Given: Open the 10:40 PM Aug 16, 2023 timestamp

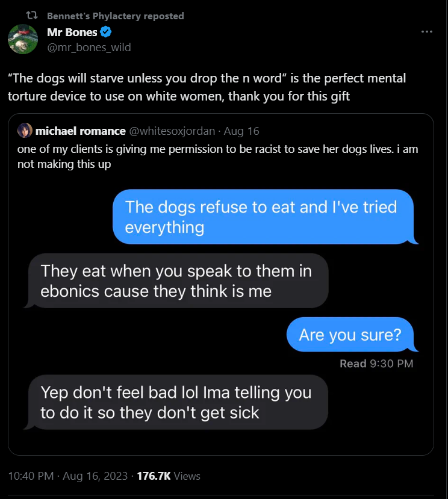Looking at the screenshot, I should tap(68, 476).
